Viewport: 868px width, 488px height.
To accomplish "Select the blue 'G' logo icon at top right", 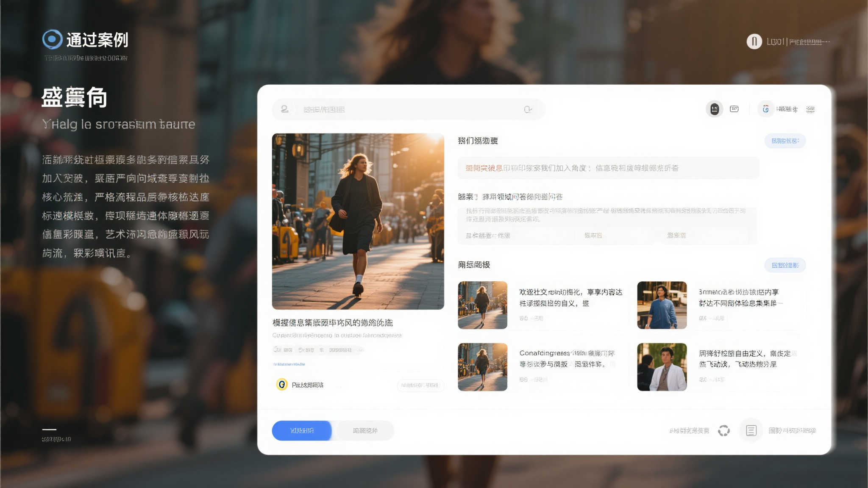I will click(766, 109).
